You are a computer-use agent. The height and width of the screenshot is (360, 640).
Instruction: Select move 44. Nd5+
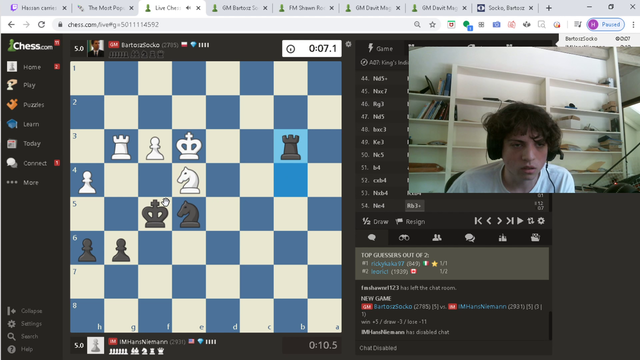380,78
